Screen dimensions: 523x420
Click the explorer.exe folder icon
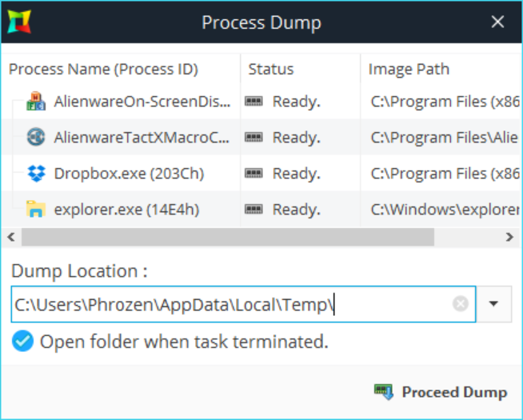pos(36,210)
